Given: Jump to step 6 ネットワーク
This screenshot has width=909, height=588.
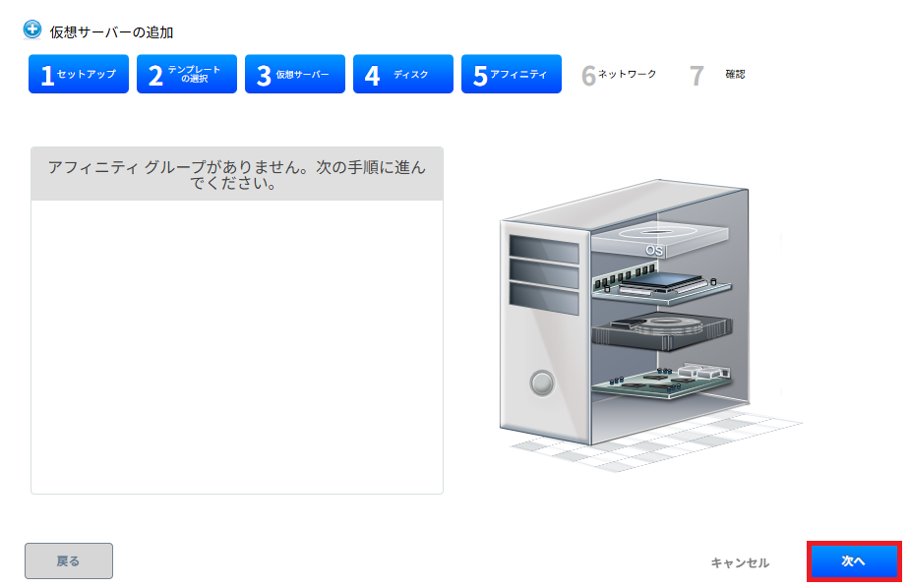Looking at the screenshot, I should 619,75.
